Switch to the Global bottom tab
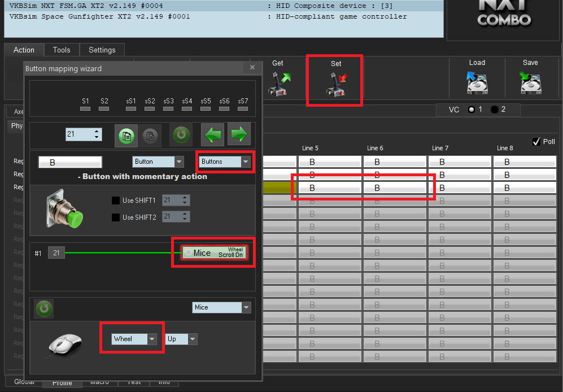Screen dimensions: 563x392 pyautogui.click(x=24, y=382)
